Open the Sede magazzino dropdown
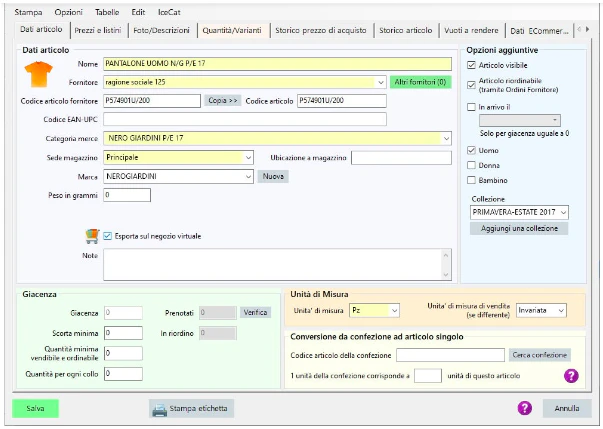This screenshot has height=429, width=603. (248, 157)
